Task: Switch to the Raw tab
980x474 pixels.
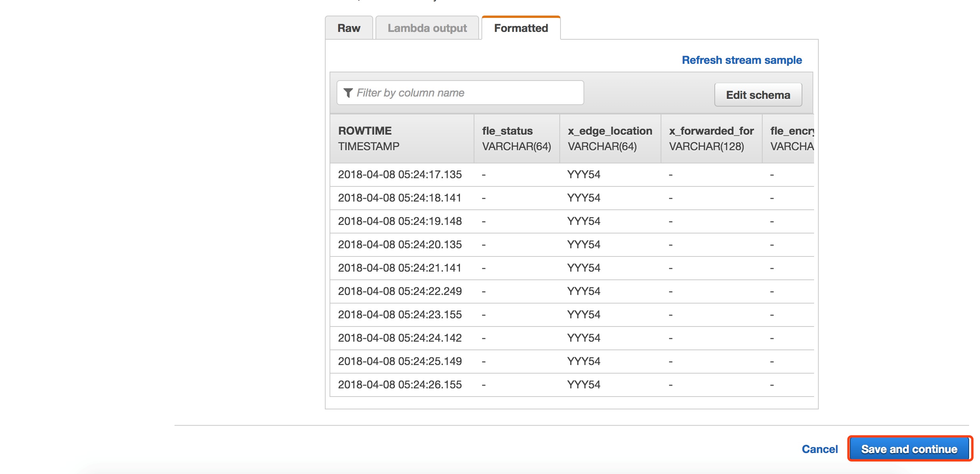Action: [349, 28]
